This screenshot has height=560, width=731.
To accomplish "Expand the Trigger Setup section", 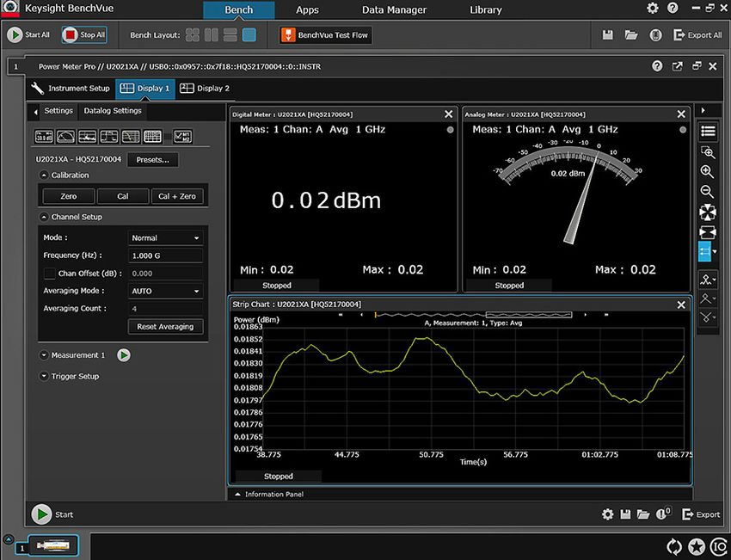I will click(44, 376).
